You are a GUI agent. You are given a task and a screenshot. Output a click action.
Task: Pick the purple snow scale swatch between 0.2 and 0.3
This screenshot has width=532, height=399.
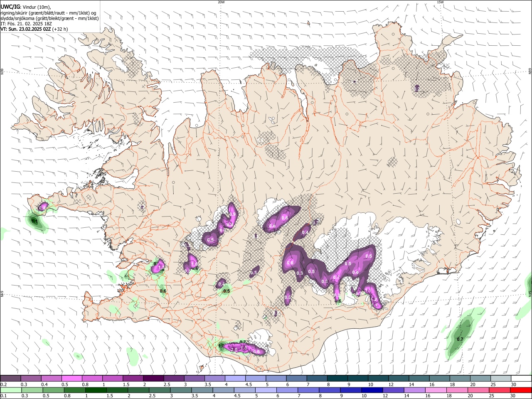(x=10, y=378)
